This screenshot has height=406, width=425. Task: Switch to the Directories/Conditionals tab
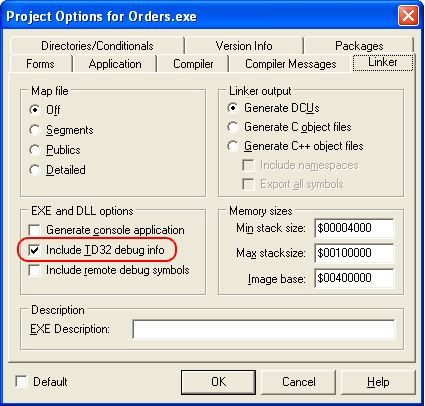pos(97,45)
